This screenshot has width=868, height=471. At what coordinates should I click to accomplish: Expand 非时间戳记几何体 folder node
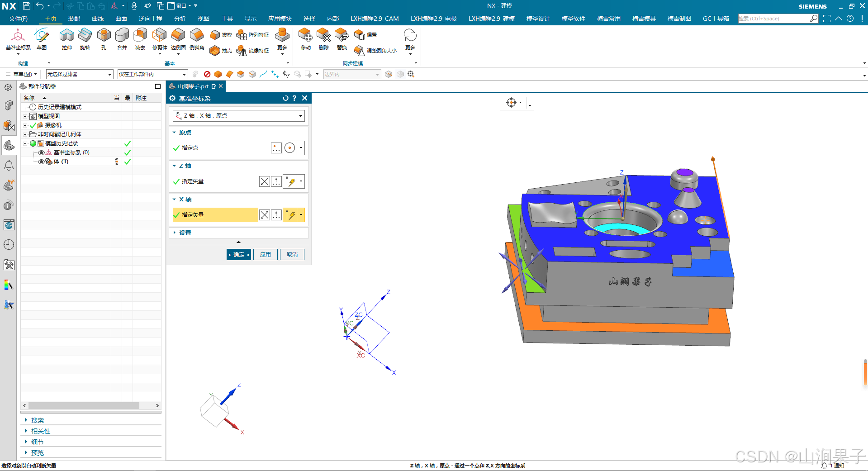pos(25,134)
